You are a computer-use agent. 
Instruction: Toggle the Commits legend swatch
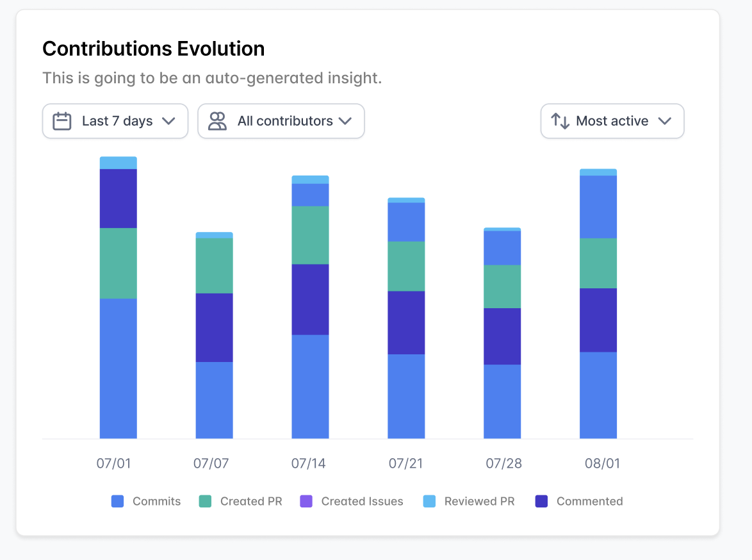(117, 501)
